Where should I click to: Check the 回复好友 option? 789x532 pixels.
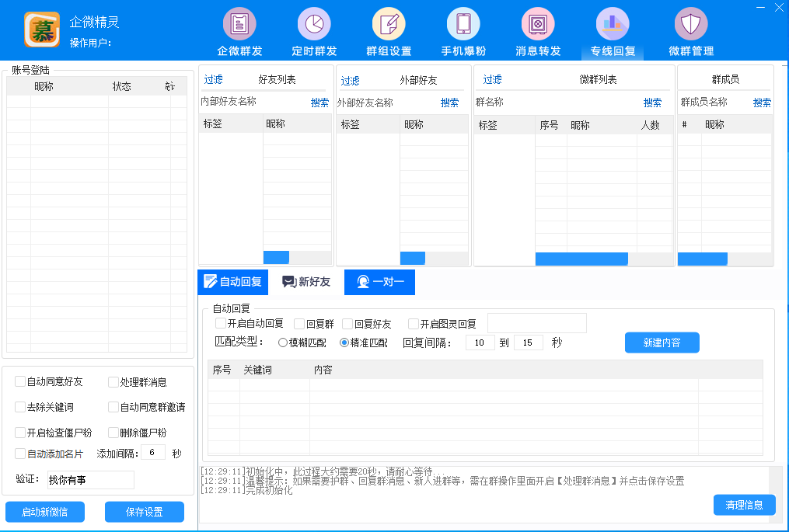[347, 323]
